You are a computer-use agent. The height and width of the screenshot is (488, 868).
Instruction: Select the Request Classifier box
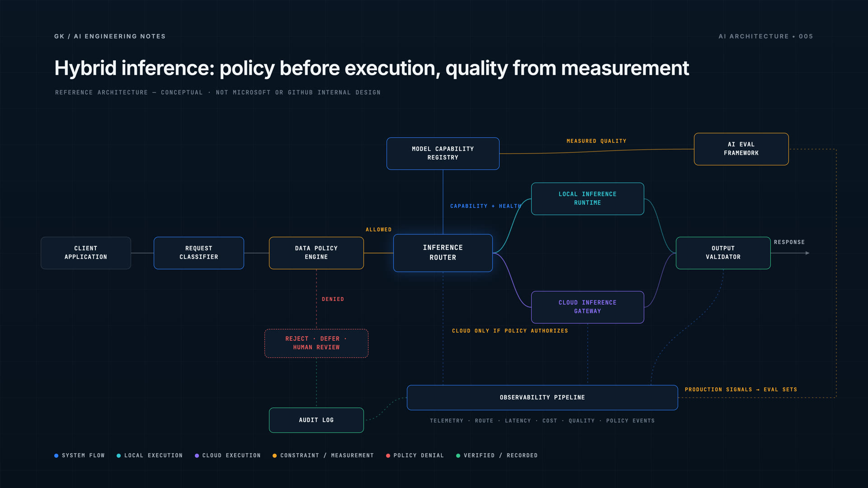click(199, 253)
